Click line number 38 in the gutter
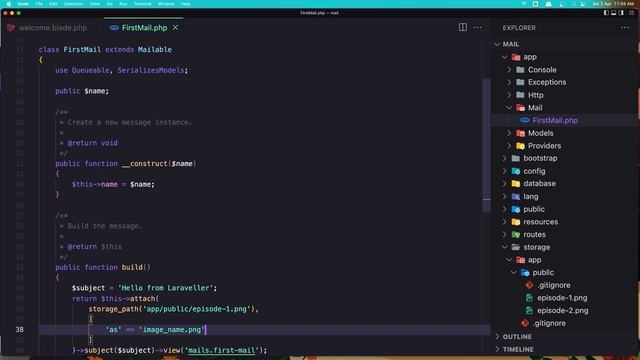 pos(20,330)
